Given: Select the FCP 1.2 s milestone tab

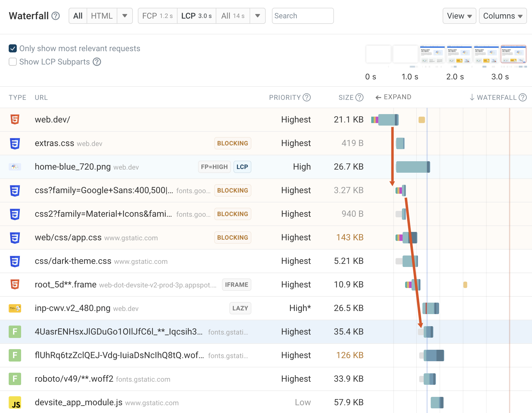Looking at the screenshot, I should (x=157, y=16).
